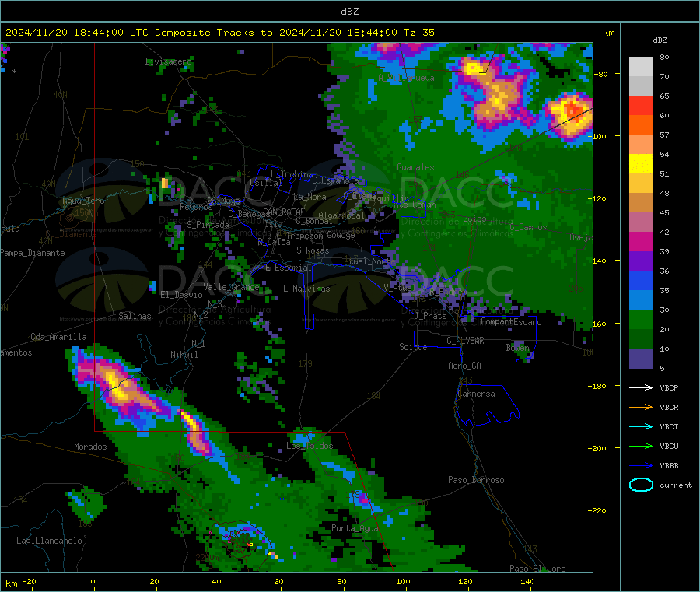
Task: Click the 80 dBZ white color swatch
Action: pyautogui.click(x=641, y=67)
